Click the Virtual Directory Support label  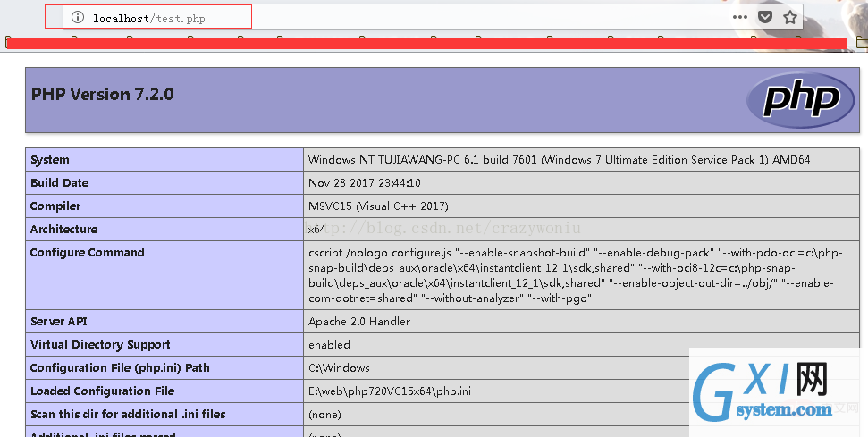click(100, 345)
